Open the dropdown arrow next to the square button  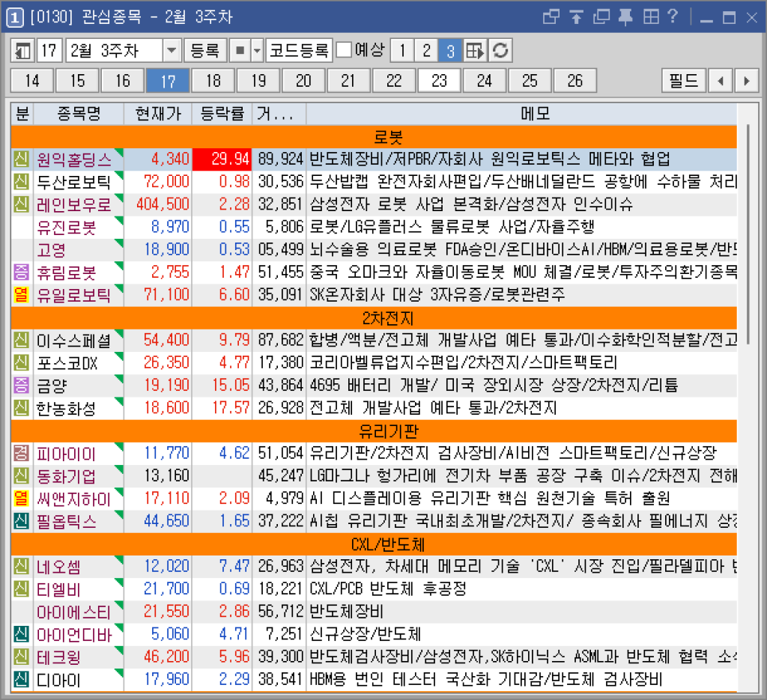pos(258,51)
